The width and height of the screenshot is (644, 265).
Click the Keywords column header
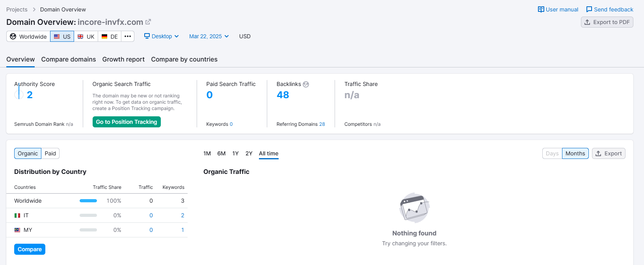(173, 187)
